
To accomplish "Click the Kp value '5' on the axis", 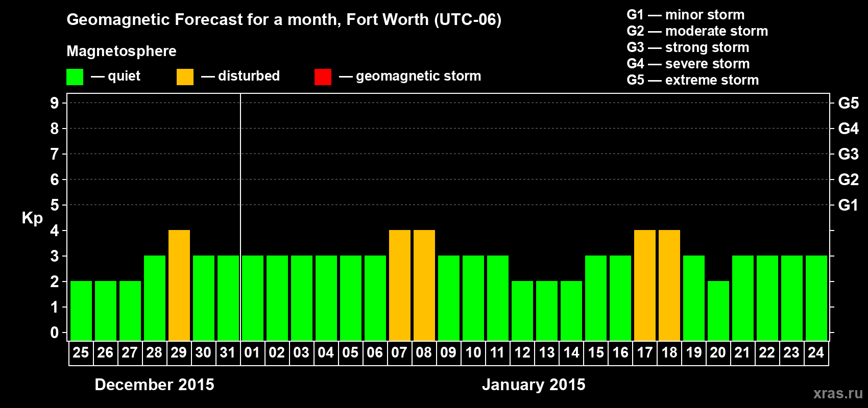I will [55, 205].
